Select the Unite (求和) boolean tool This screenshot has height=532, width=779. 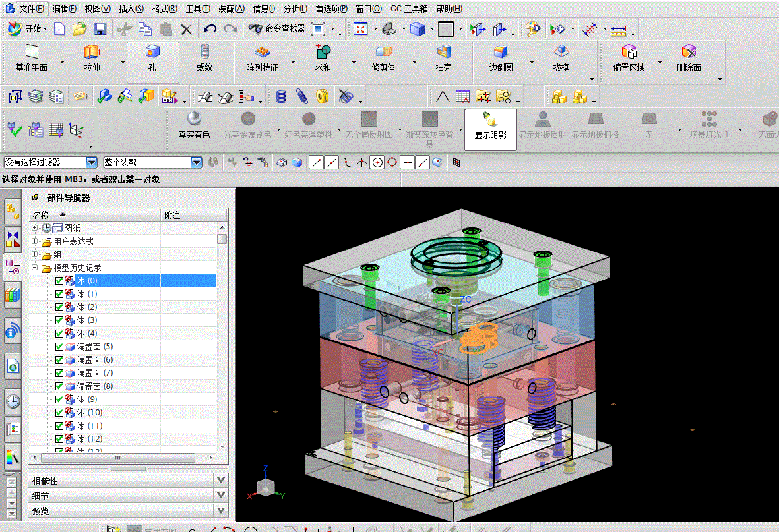tap(323, 53)
